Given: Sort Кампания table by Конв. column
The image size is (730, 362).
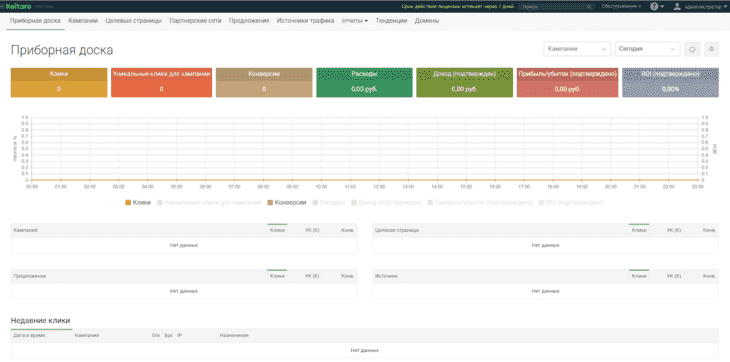Looking at the screenshot, I should (x=347, y=230).
